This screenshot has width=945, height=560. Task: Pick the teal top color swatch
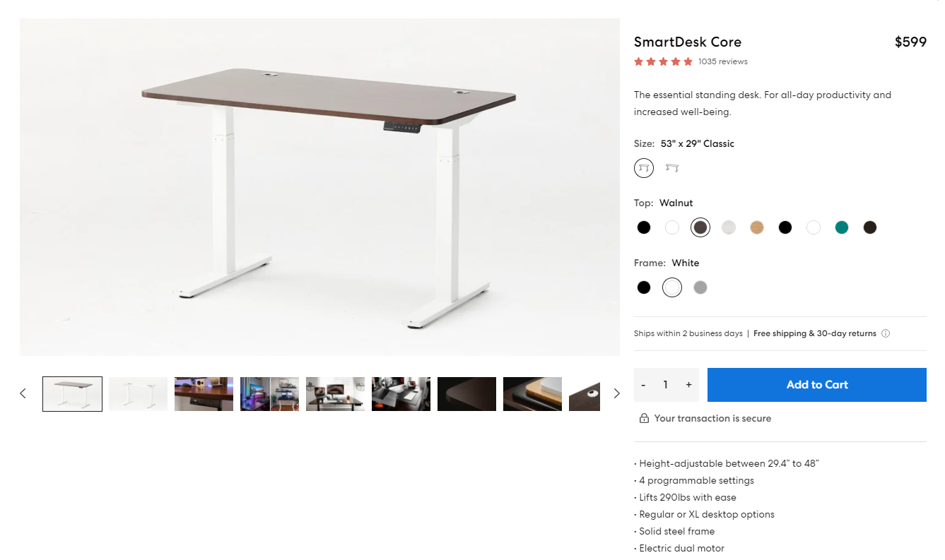coord(842,227)
